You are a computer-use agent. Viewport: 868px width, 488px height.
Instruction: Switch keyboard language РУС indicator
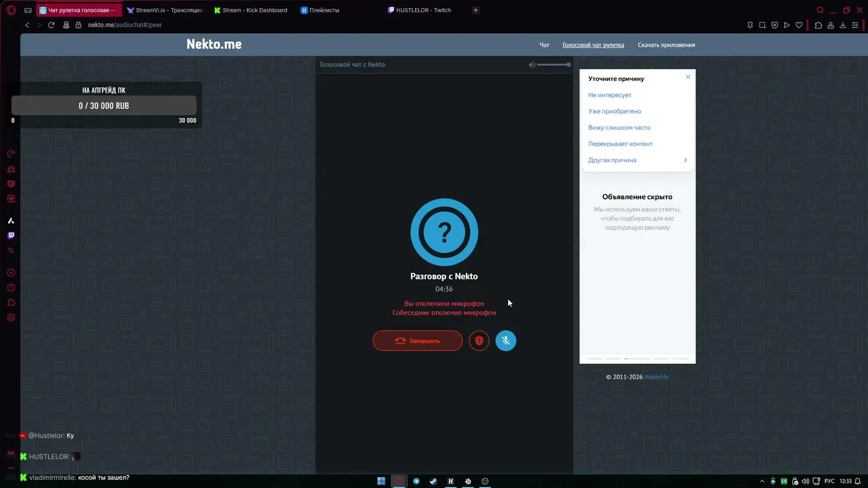click(x=829, y=481)
